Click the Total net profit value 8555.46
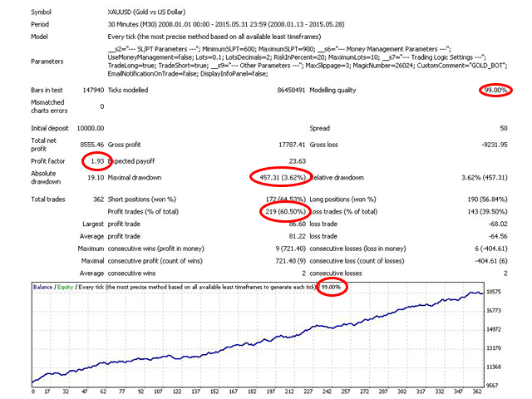 click(91, 145)
